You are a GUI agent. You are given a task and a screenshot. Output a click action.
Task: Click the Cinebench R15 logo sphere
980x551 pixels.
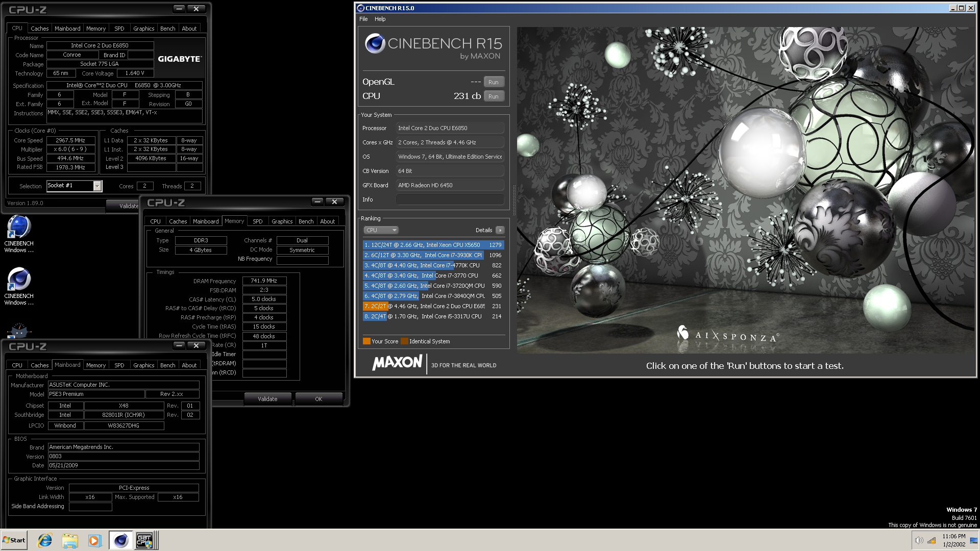[x=375, y=44]
